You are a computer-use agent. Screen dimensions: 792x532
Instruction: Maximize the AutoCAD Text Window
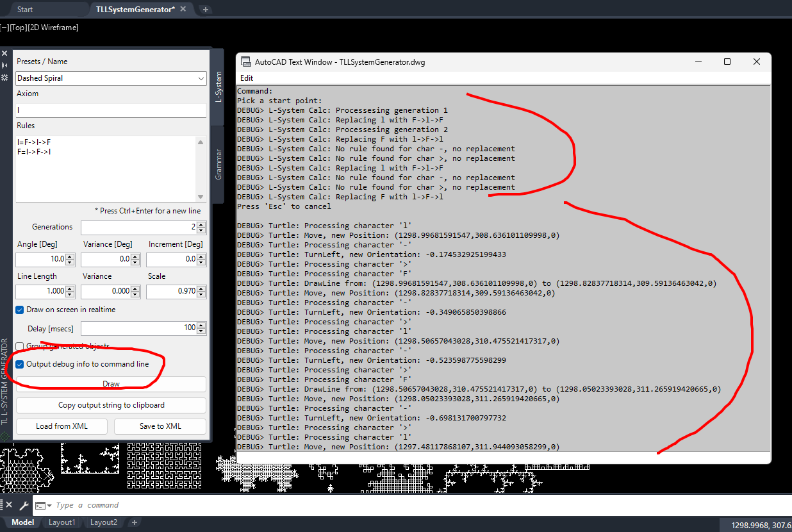pyautogui.click(x=727, y=62)
